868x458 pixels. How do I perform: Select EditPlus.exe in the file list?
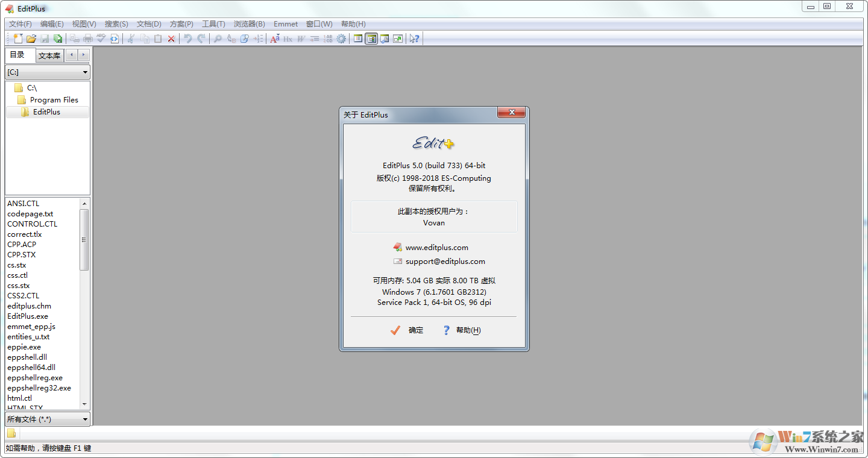pyautogui.click(x=28, y=316)
